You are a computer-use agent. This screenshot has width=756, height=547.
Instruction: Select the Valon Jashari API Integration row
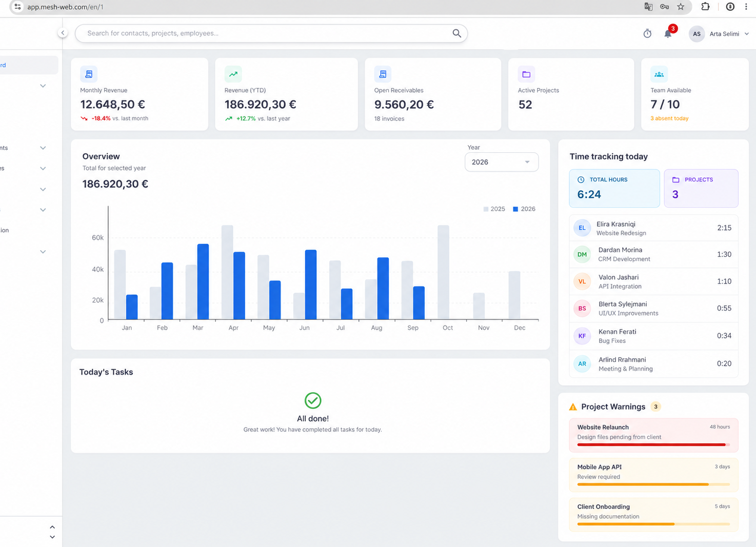(x=653, y=281)
